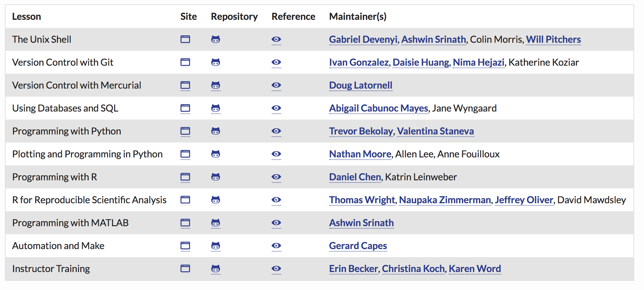Viewport: 644px width, 290px height.
Task: Click reference eye icon for R for Reproducible Scientific Analysis
Action: click(x=276, y=200)
